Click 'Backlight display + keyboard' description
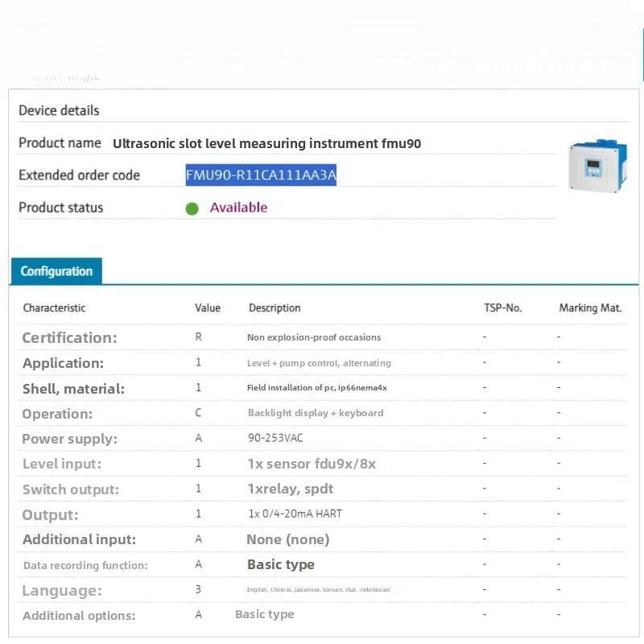This screenshot has width=644, height=644. pyautogui.click(x=316, y=413)
